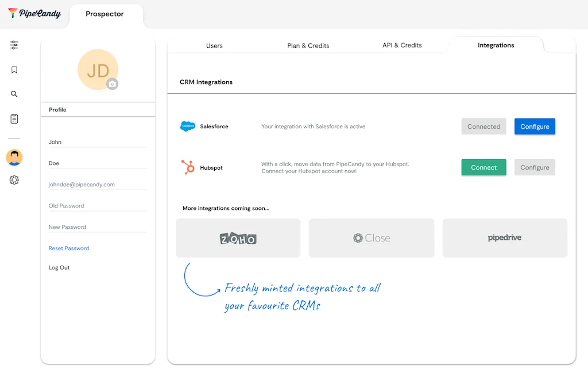Screen dimensions: 588x368
Task: Click the blue Configure button for Salesforce
Action: (535, 126)
